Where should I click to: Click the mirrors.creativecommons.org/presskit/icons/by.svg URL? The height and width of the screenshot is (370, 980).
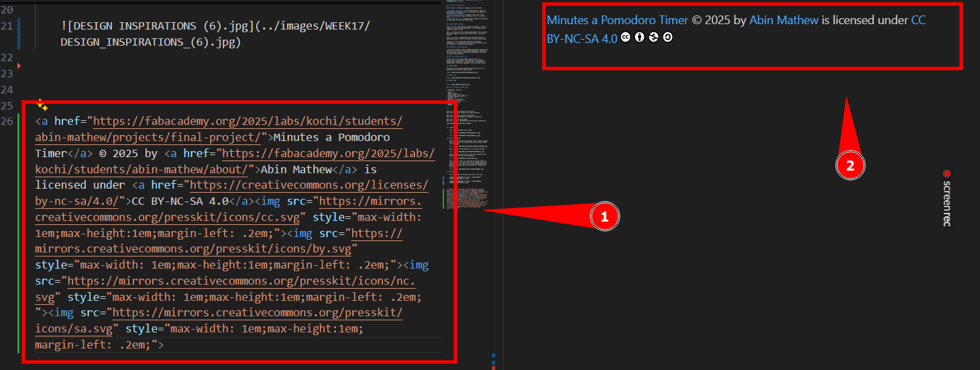193,249
